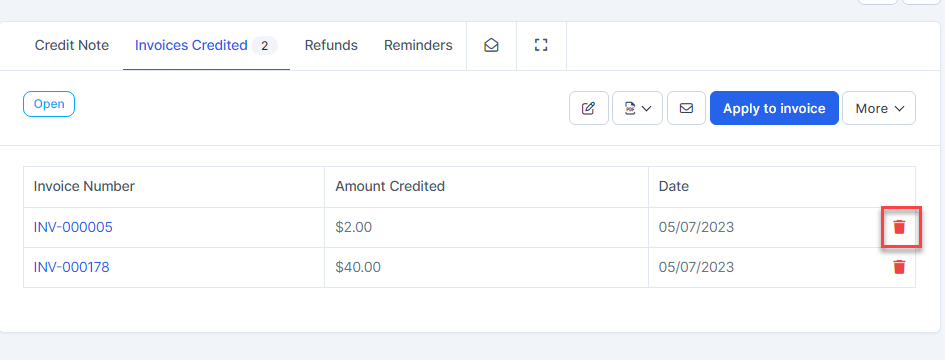Click the closed envelope send email icon

[x=686, y=109]
